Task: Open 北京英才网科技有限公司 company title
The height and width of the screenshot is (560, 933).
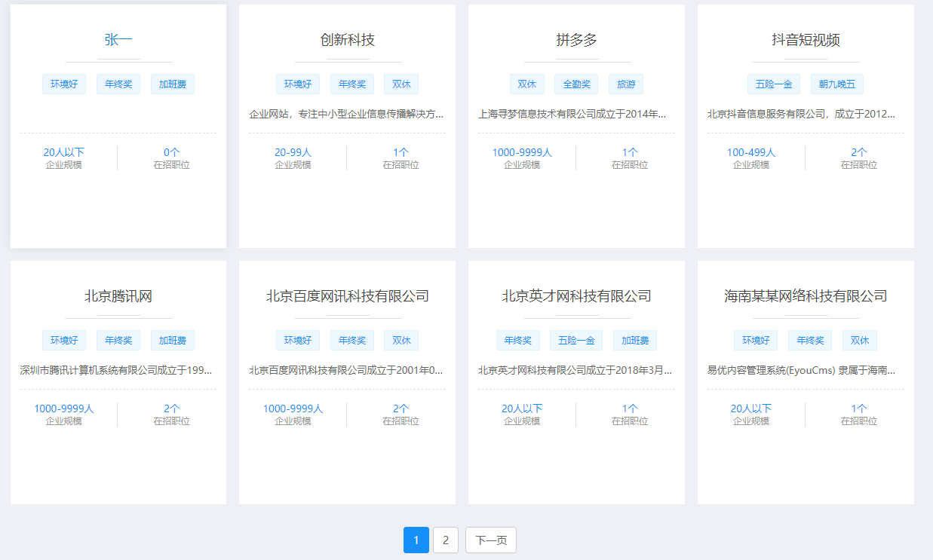Action: coord(577,296)
